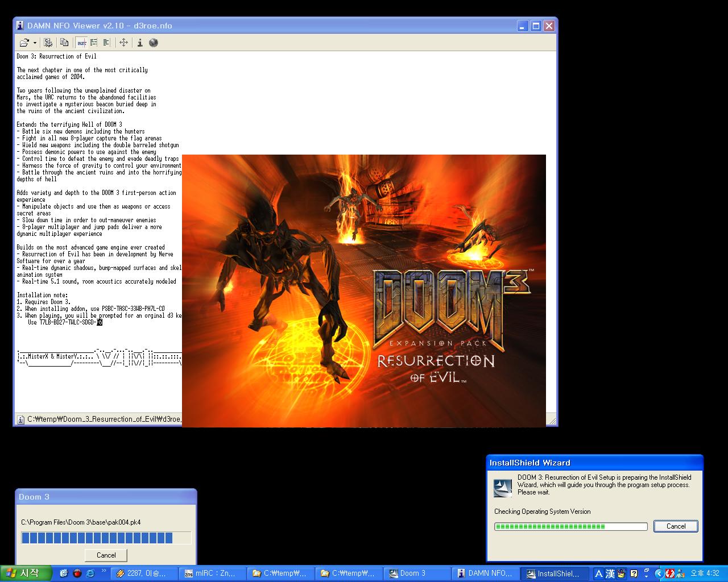Click the Korean/English IME mode icon

[x=599, y=573]
